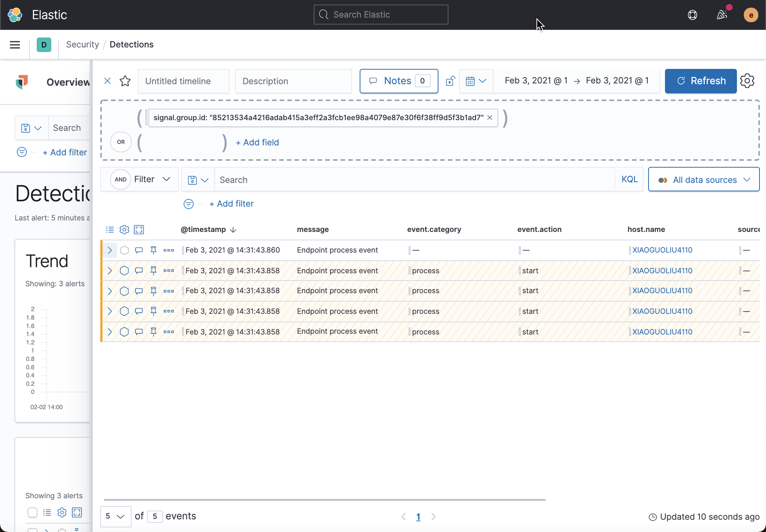Open the timeline field settings gear icon

124,229
